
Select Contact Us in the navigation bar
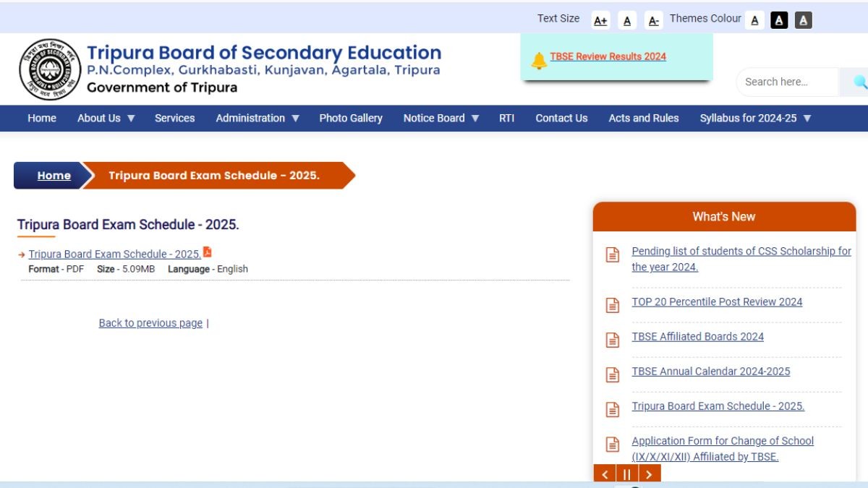[561, 119]
